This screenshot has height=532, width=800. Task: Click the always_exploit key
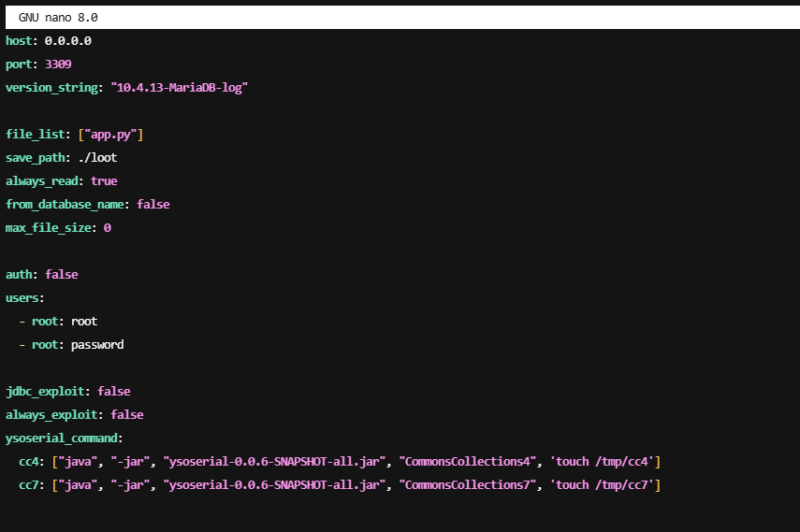pyautogui.click(x=51, y=415)
